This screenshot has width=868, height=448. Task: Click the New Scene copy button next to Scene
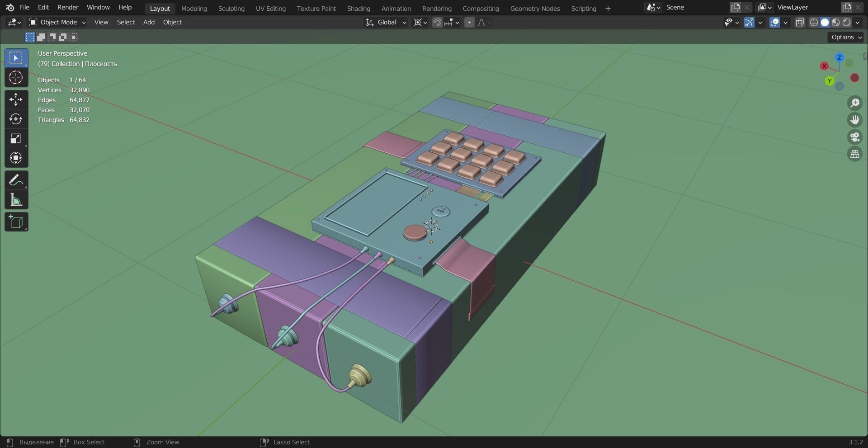[x=735, y=7]
